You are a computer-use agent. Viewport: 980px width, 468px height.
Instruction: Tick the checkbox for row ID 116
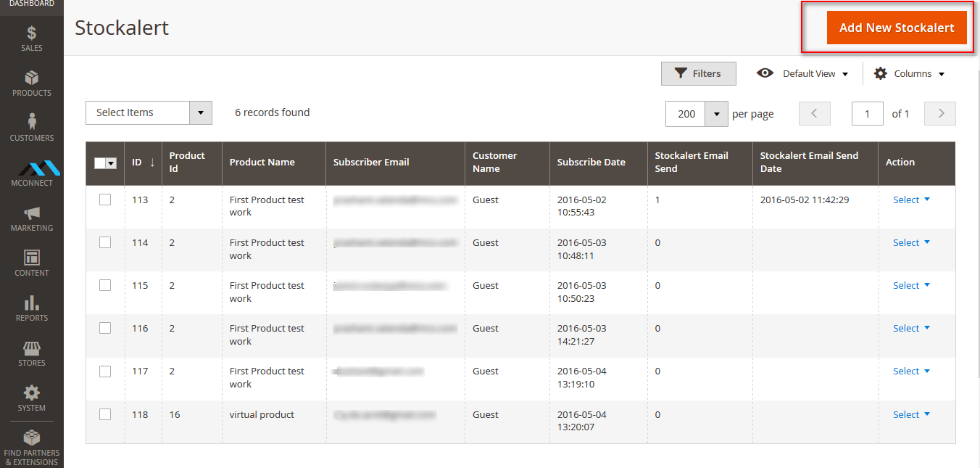[105, 328]
